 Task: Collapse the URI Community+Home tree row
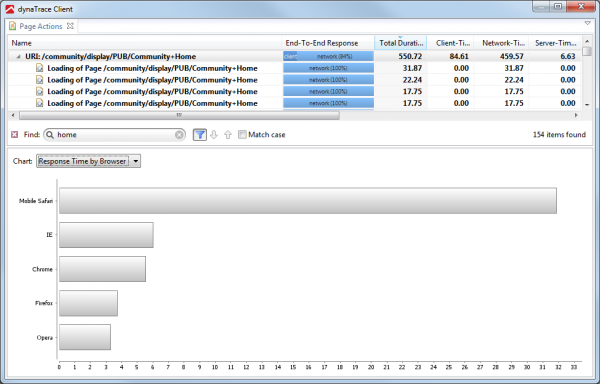tap(18, 57)
